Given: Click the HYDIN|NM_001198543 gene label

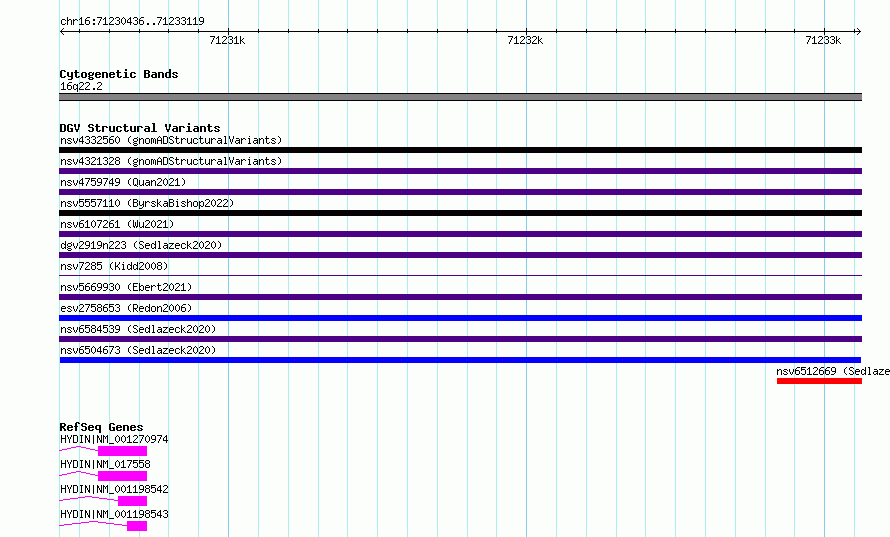Looking at the screenshot, I should (114, 514).
